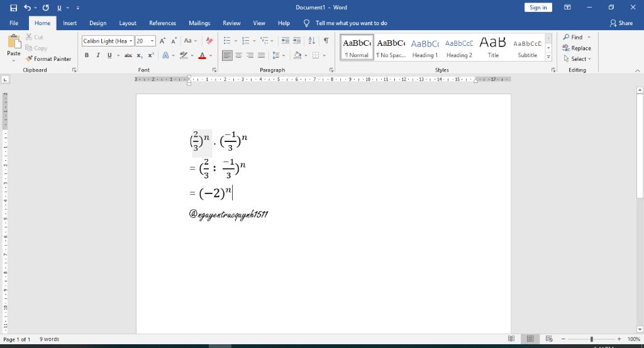The height and width of the screenshot is (348, 644).
Task: Open the Select dropdown in Editing
Action: (577, 58)
